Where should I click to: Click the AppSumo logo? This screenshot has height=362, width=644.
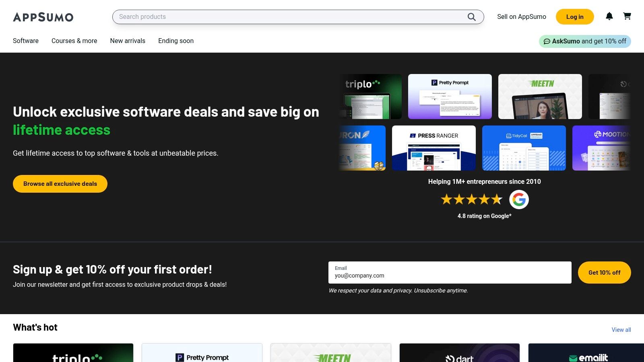tap(43, 17)
